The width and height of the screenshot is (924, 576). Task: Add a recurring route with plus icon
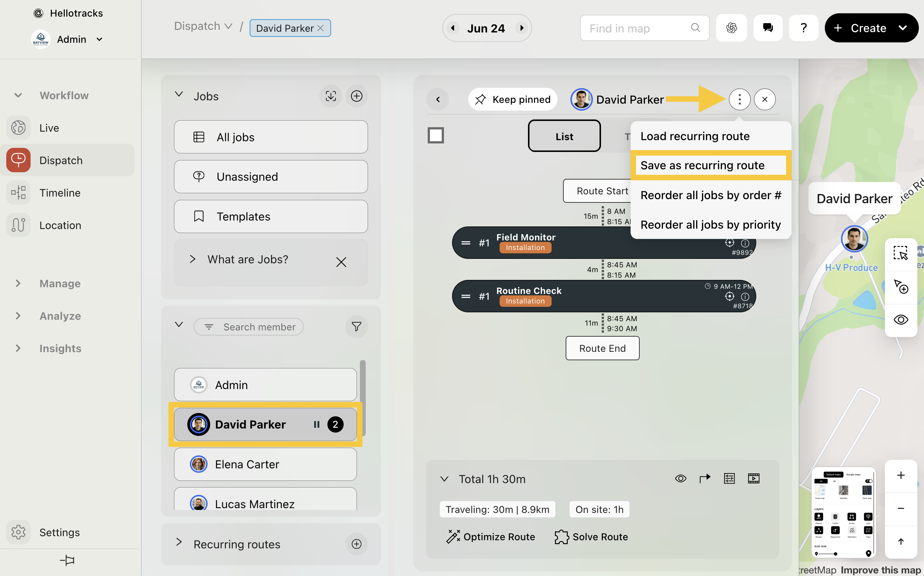pyautogui.click(x=357, y=544)
